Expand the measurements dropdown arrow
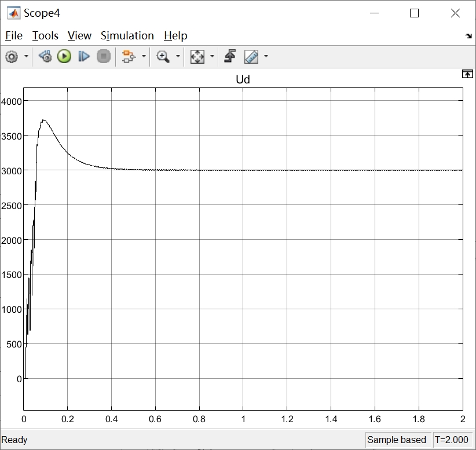Viewport: 476px width, 450px height. [266, 56]
